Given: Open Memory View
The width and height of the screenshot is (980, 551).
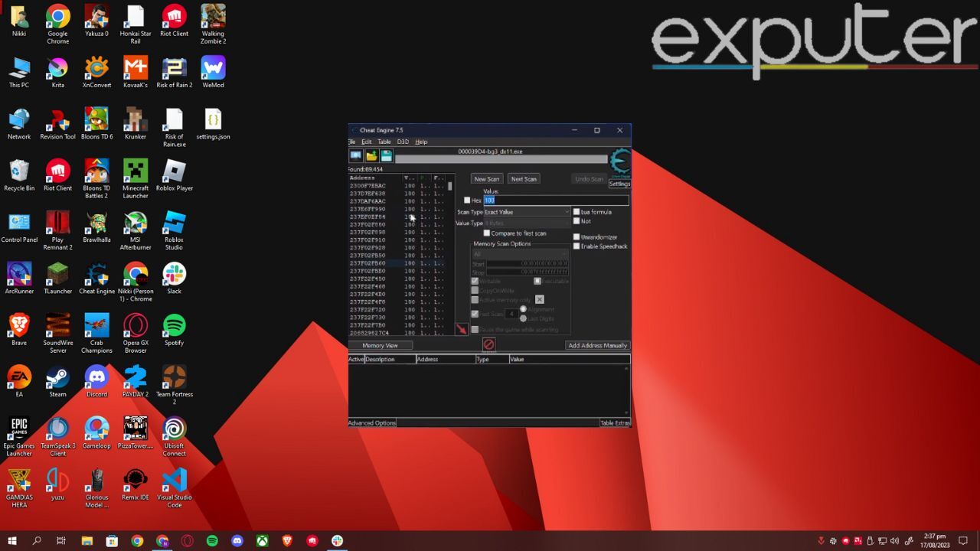Looking at the screenshot, I should (380, 346).
